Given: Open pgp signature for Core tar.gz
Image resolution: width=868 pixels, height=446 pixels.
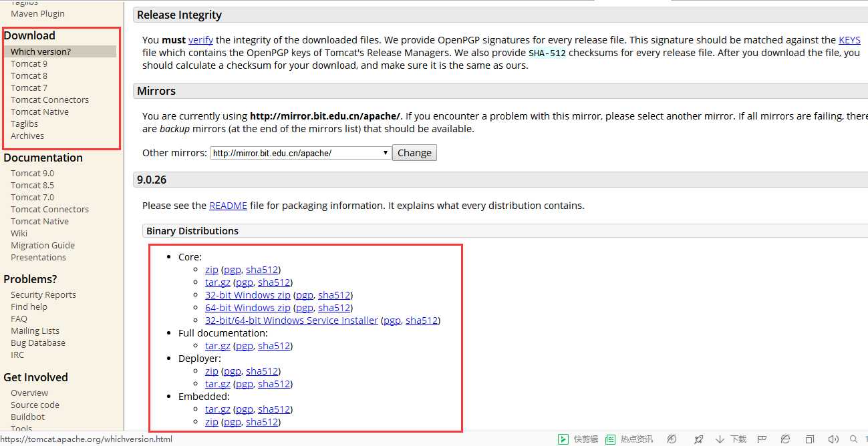Looking at the screenshot, I should pos(245,282).
